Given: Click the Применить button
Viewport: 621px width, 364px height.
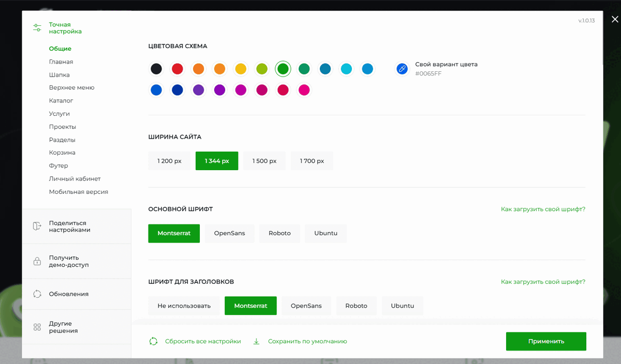Looking at the screenshot, I should (546, 341).
